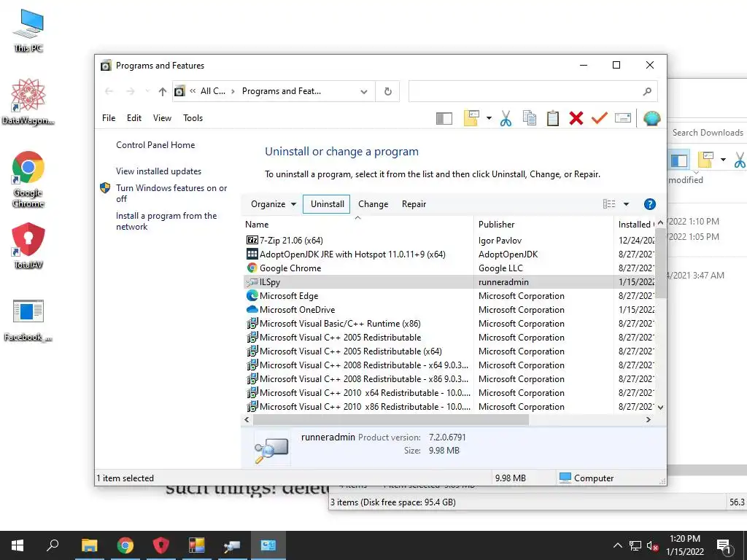Viewport: 747px width, 560px height.
Task: Click the globe shell icon in toolbar
Action: pos(651,118)
